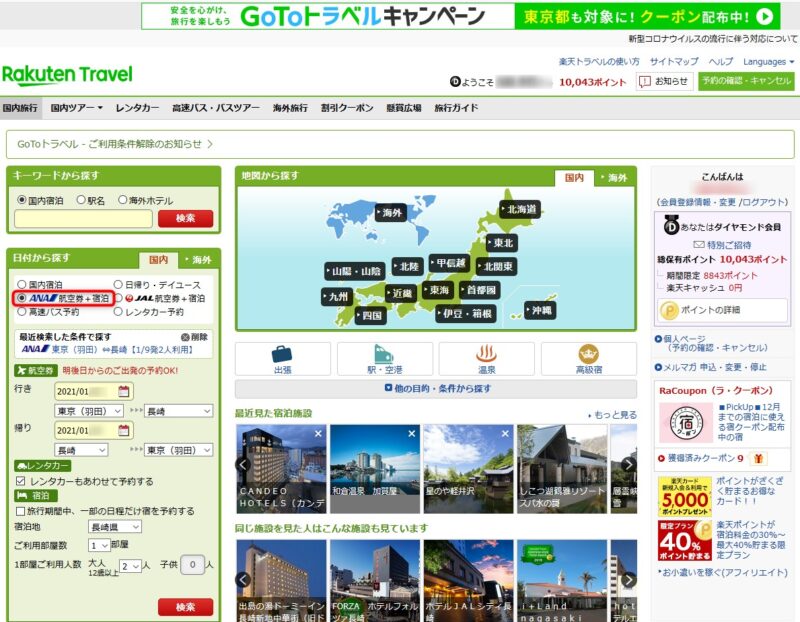Switch date search to 海外 tab
Viewport: 800px width, 622px height.
[198, 260]
